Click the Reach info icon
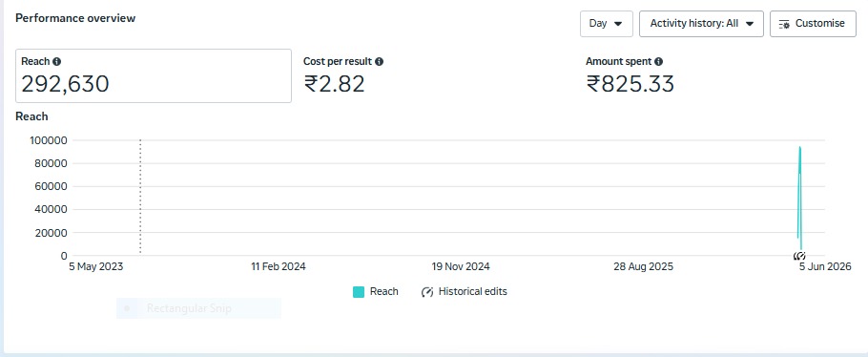The width and height of the screenshot is (868, 357). (x=56, y=61)
